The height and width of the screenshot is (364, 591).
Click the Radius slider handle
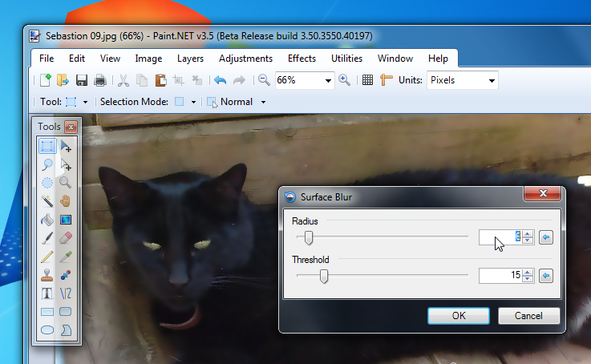[309, 238]
